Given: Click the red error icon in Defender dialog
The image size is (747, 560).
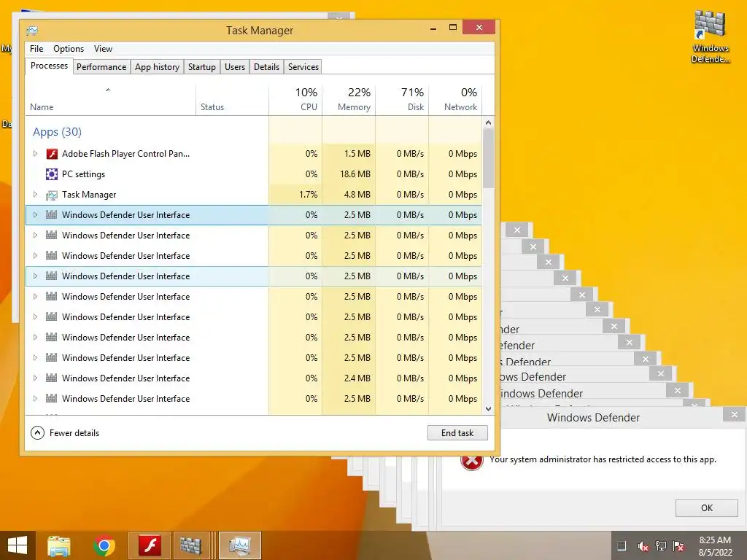Looking at the screenshot, I should pos(472,460).
